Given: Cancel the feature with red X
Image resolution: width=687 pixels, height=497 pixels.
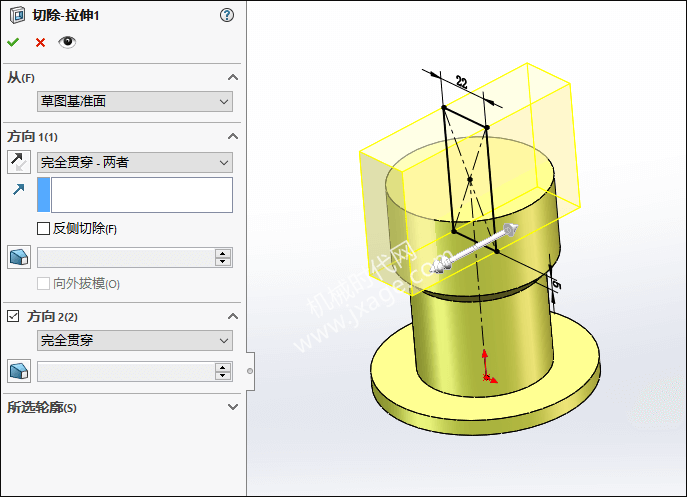Looking at the screenshot, I should point(40,43).
